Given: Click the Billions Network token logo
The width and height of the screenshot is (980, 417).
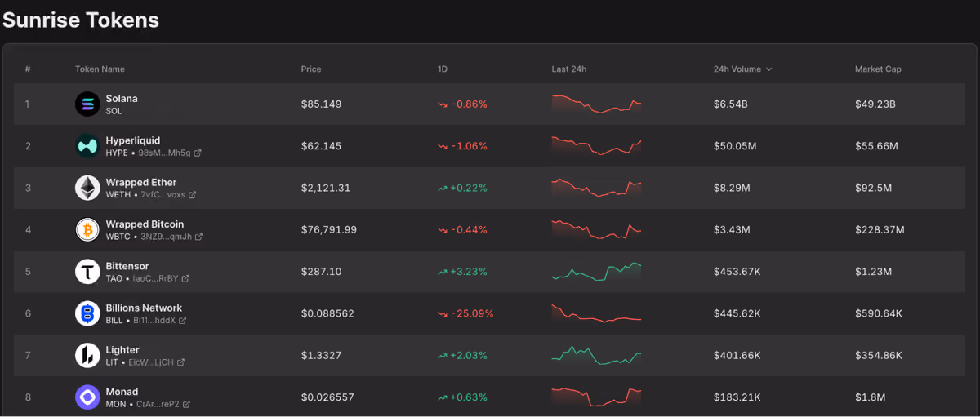Looking at the screenshot, I should point(87,313).
